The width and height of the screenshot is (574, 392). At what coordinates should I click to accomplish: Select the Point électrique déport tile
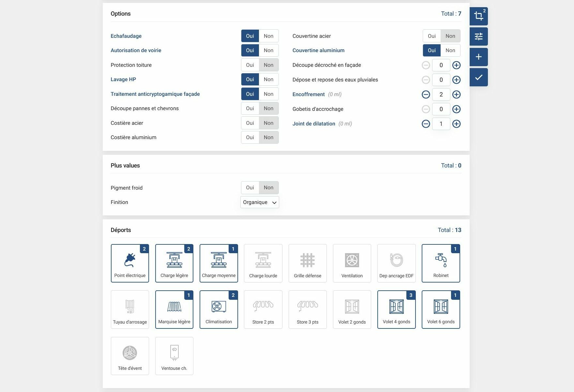pyautogui.click(x=130, y=263)
